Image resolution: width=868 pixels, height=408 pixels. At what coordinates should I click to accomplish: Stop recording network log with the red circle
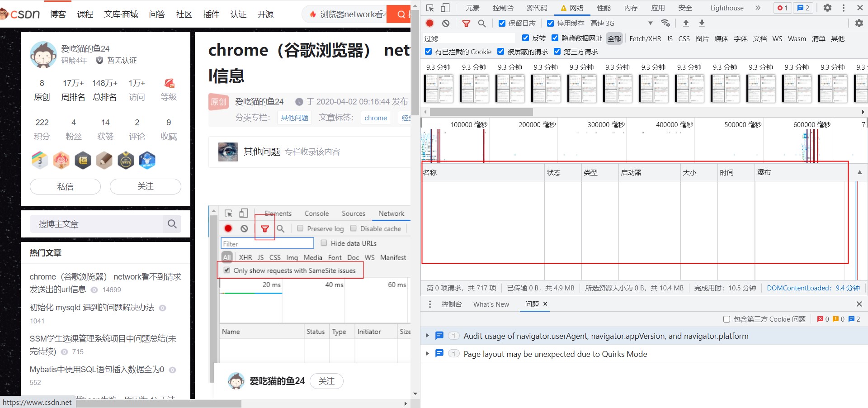click(430, 23)
